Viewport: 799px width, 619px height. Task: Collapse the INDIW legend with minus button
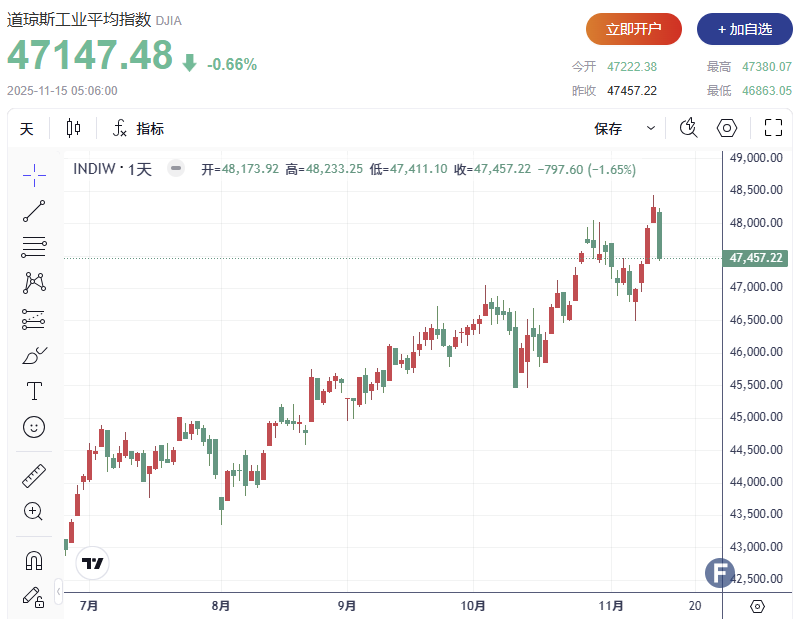pos(176,169)
